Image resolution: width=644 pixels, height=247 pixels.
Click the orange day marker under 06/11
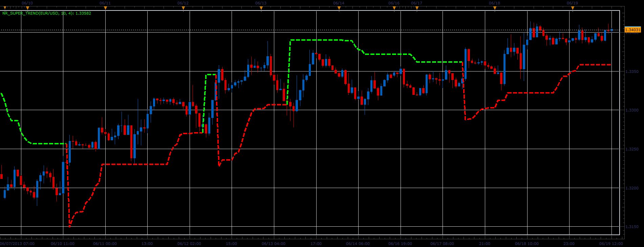[x=105, y=8]
